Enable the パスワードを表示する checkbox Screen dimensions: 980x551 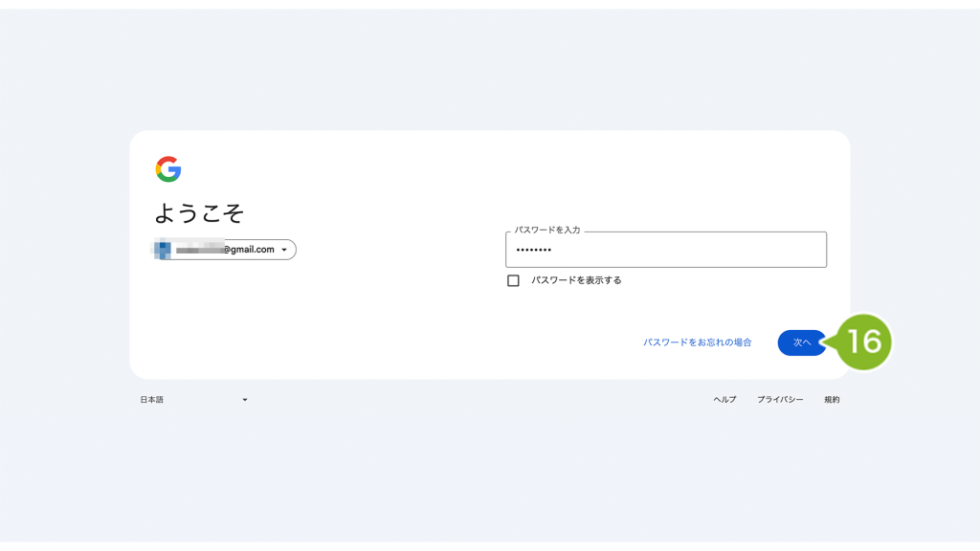click(513, 280)
